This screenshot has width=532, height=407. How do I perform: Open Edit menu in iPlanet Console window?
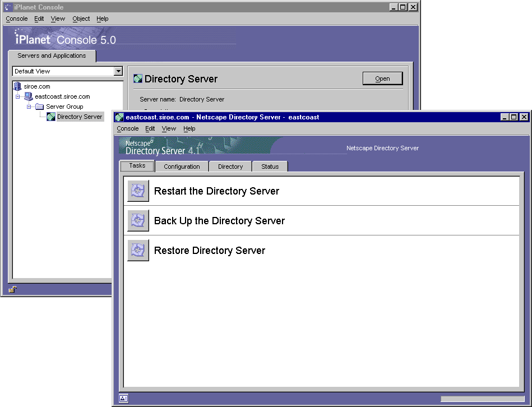coord(39,18)
